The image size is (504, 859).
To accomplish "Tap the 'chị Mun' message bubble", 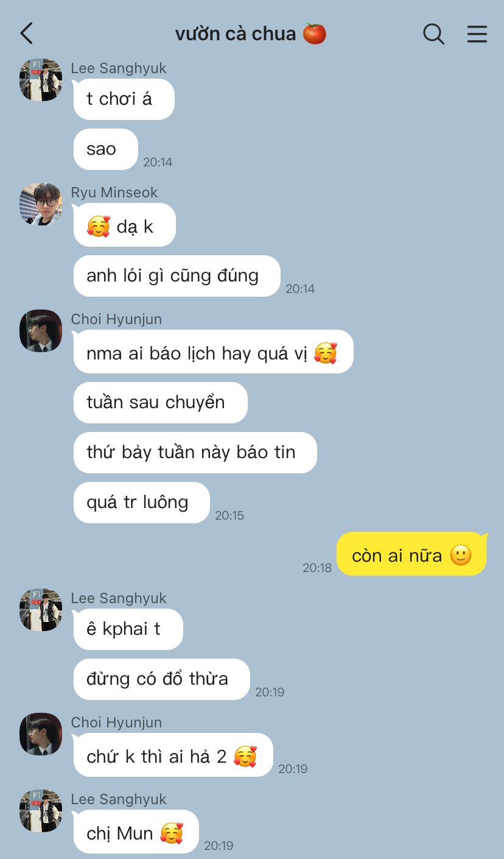I will (136, 832).
